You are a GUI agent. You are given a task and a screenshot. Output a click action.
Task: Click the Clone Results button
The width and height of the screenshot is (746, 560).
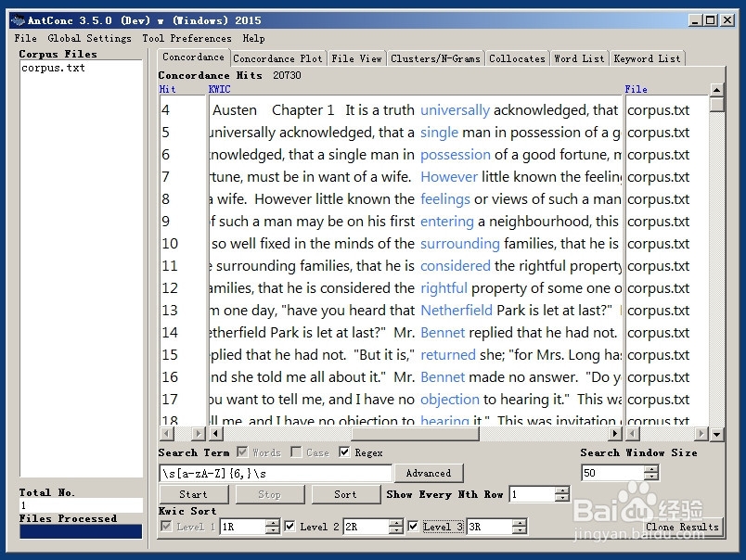(682, 527)
